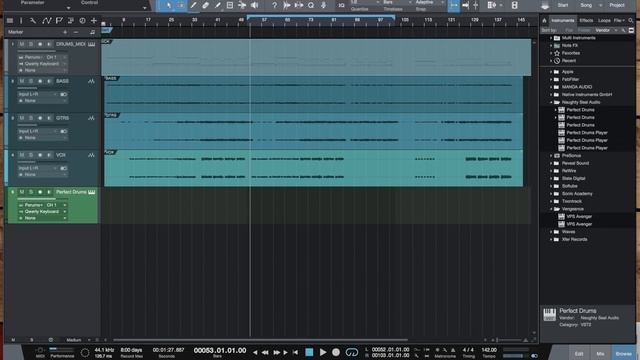Expand the Favorites folder
The width and height of the screenshot is (640, 360).
551,53
